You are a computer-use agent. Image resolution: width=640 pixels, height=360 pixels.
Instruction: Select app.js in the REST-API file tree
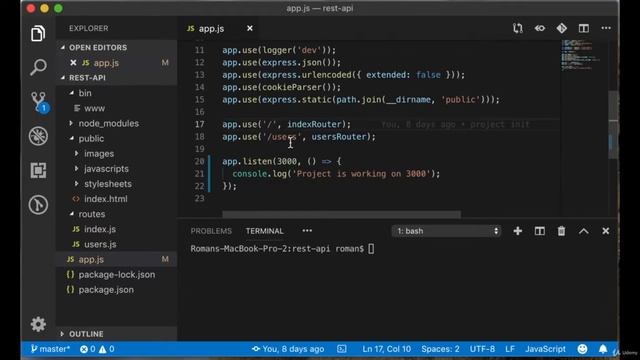pos(117,259)
